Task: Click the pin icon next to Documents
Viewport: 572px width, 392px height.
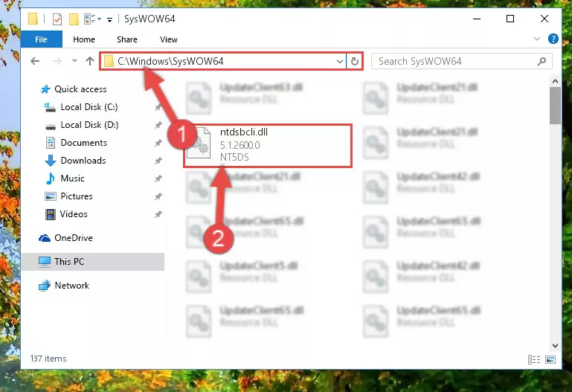Action: [x=158, y=143]
